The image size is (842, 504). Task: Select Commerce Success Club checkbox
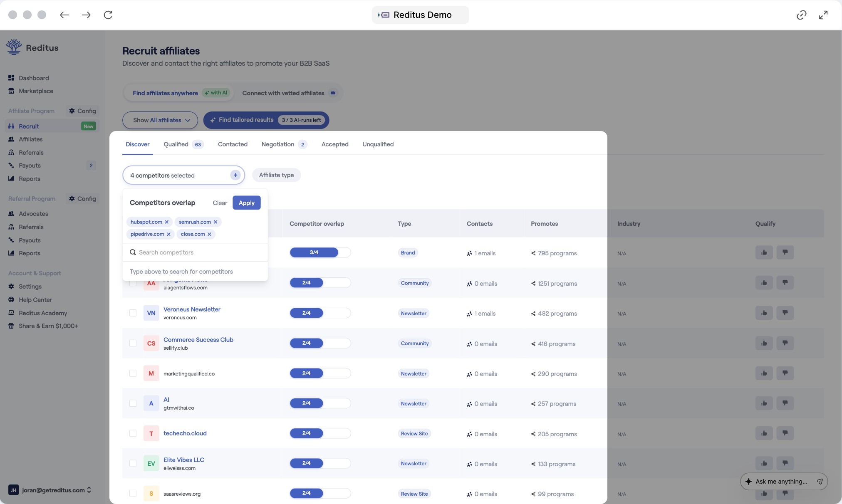click(x=133, y=343)
